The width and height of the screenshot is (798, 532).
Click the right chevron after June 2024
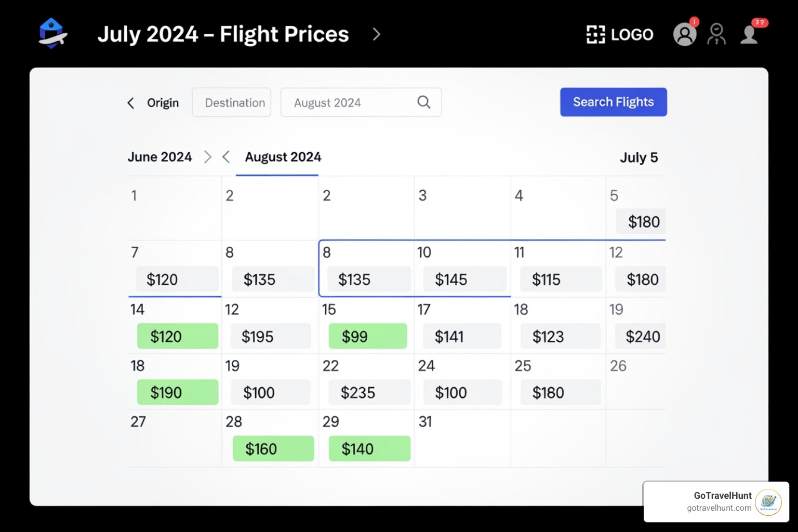(x=208, y=157)
